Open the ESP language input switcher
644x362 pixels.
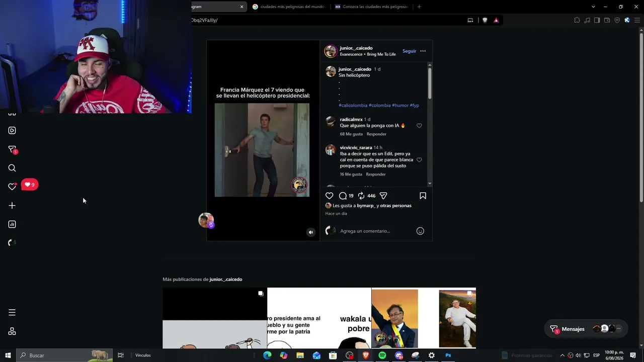[x=596, y=355]
